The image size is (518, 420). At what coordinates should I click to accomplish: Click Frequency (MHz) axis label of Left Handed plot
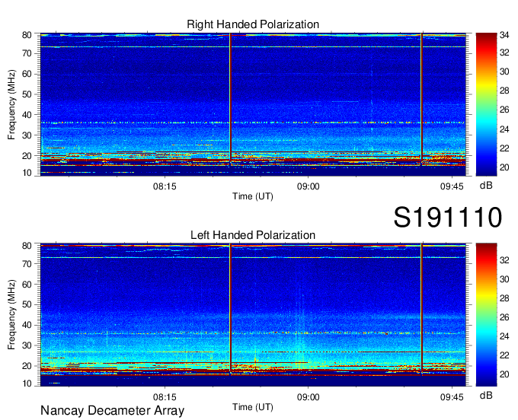[11, 315]
